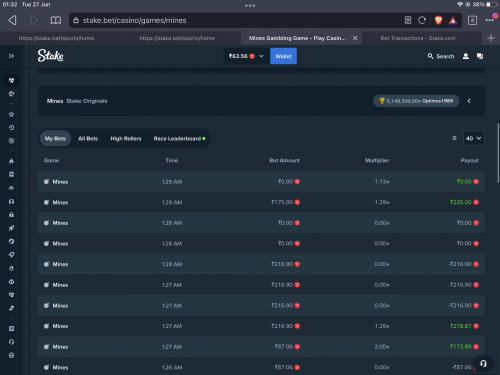Image resolution: width=500 pixels, height=375 pixels.
Task: Close the Mines Gambling Game tab
Action: pos(355,38)
